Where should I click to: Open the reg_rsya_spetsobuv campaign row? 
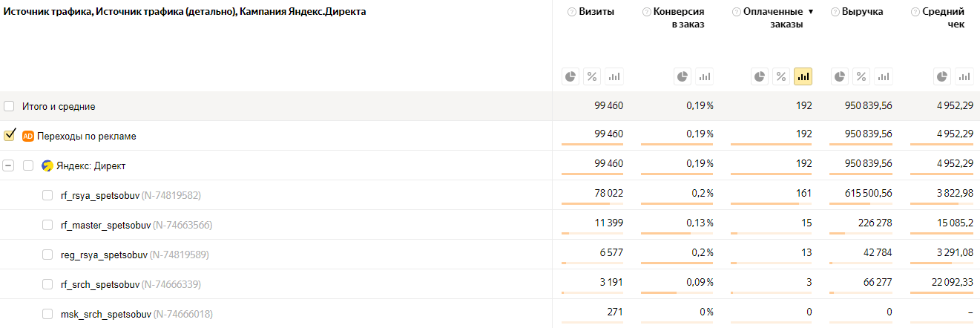pyautogui.click(x=104, y=255)
